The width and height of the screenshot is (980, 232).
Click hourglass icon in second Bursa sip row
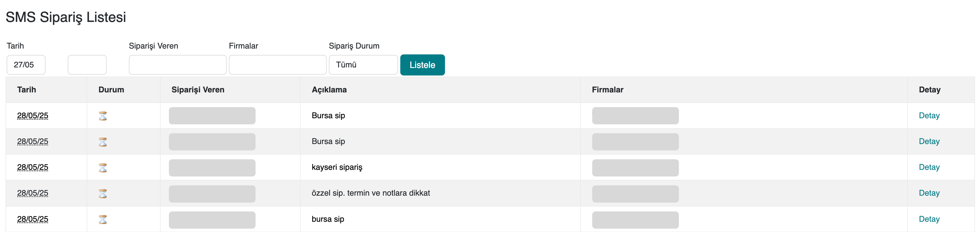click(103, 142)
